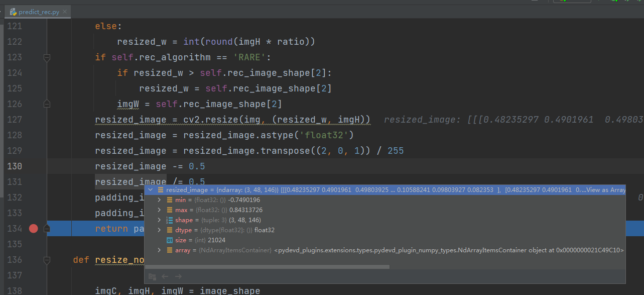Screen dimensions: 644x295
Task: Click the dtype field type icon
Action: point(169,230)
